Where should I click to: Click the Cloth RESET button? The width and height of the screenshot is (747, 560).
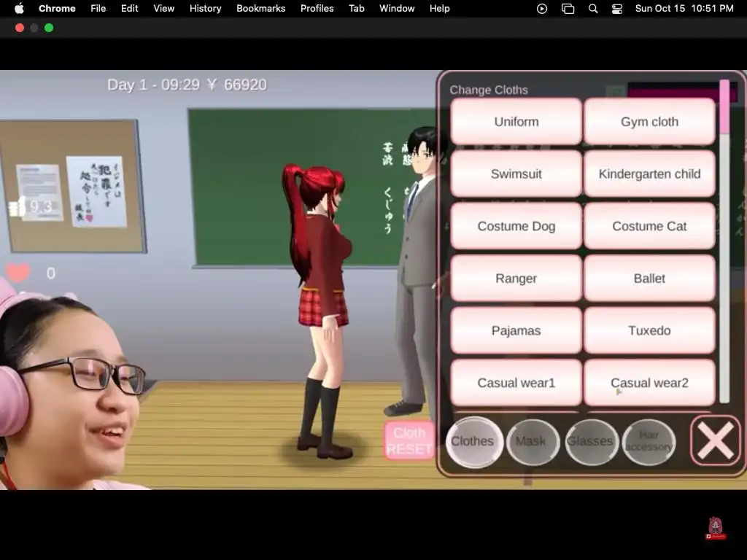[409, 440]
